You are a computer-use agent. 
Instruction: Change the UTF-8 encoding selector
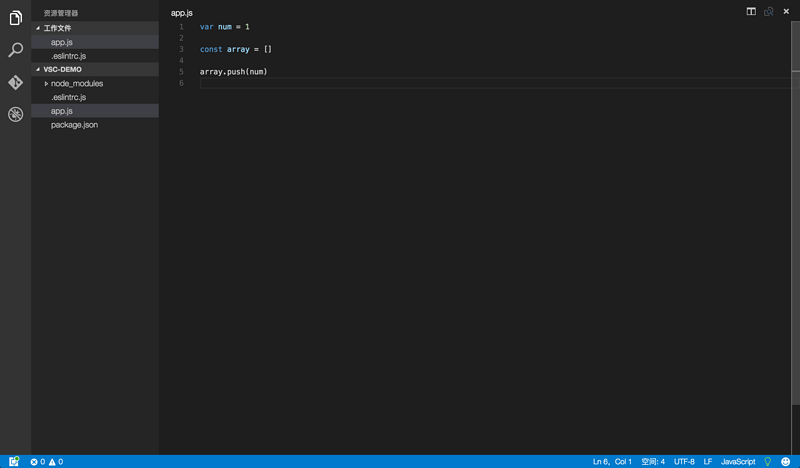coord(684,462)
